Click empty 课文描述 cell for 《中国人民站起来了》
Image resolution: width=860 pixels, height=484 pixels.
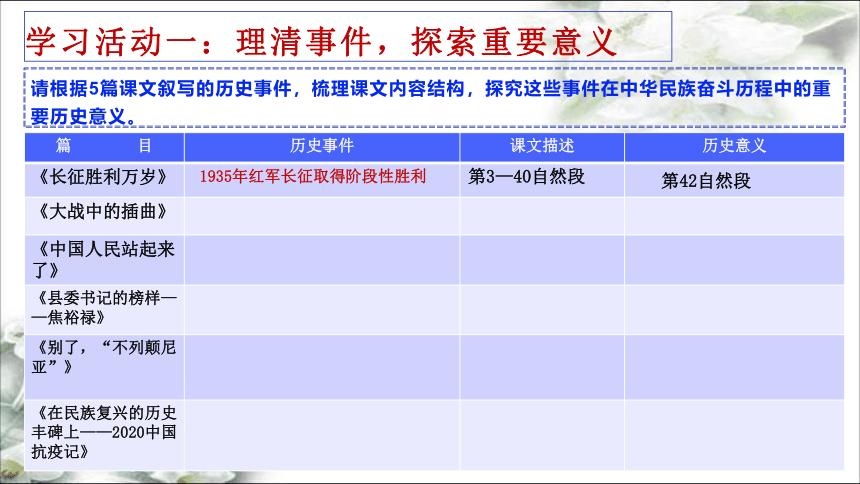(x=542, y=260)
